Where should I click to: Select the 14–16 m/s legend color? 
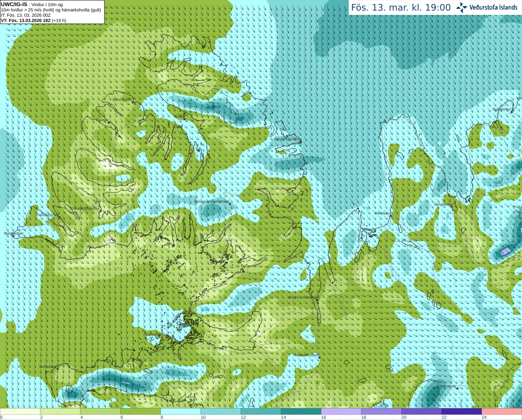(301, 411)
